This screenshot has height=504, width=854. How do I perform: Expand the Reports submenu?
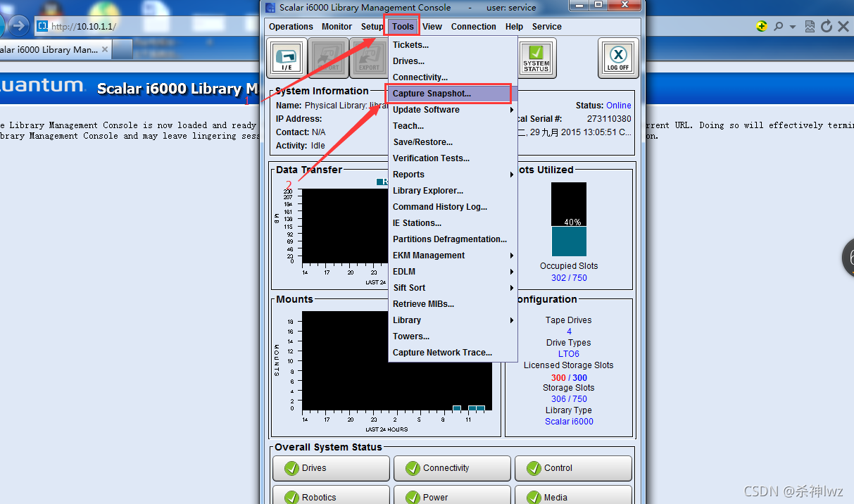tap(453, 175)
